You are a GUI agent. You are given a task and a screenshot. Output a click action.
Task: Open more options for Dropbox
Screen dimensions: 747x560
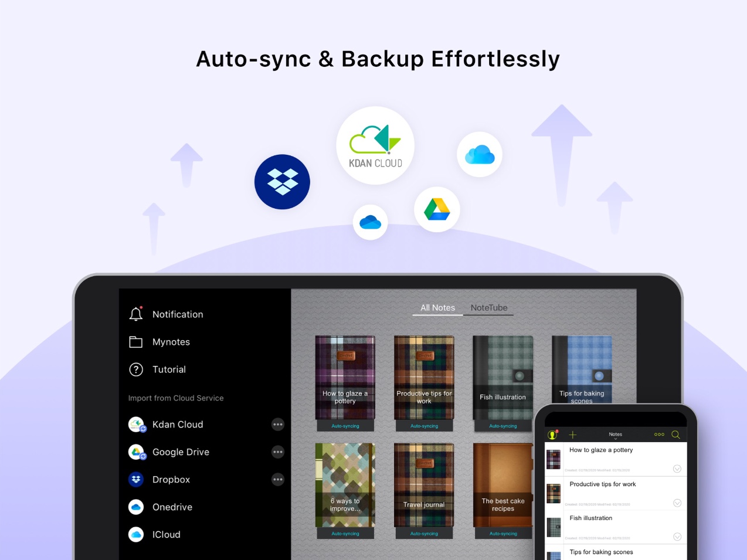(x=278, y=479)
